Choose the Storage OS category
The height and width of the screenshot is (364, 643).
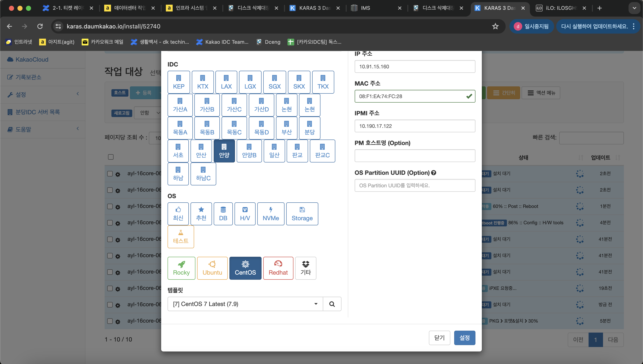302,214
